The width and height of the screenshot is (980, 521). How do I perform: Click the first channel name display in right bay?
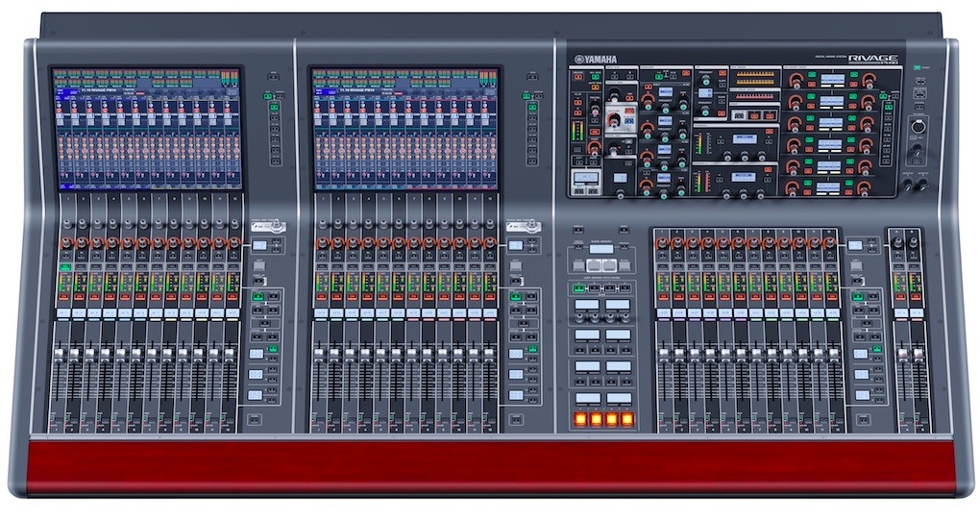click(x=664, y=314)
